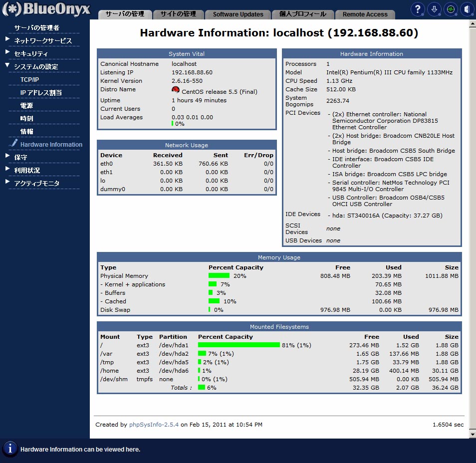Open the green Active Monitor pulse icon
This screenshot has width=476, height=463.
coord(451,9)
